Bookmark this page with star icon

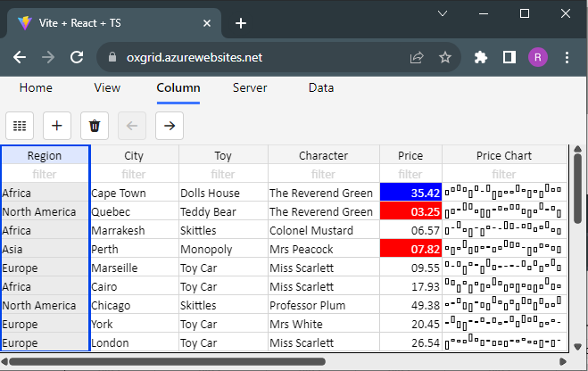pyautogui.click(x=445, y=57)
